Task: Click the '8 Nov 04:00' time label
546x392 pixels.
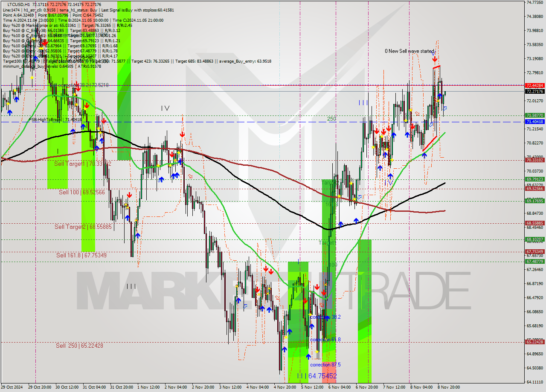Action: (x=422, y=387)
